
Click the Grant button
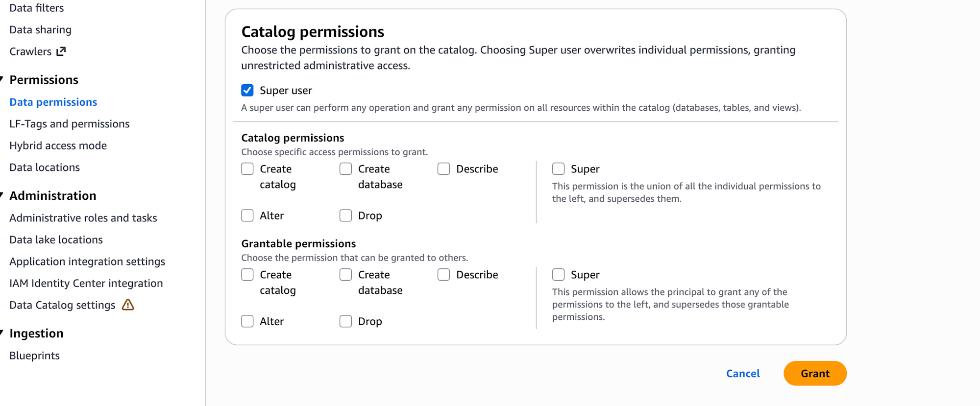tap(815, 373)
